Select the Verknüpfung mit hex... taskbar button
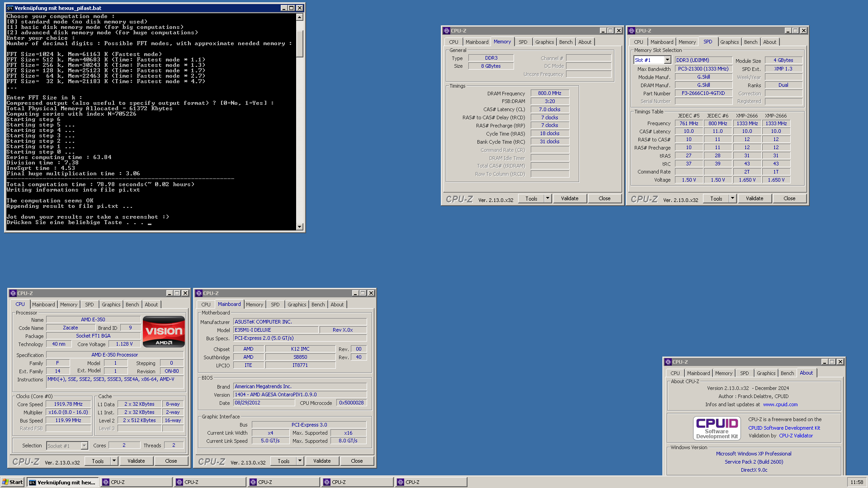The height and width of the screenshot is (488, 868). 62,482
